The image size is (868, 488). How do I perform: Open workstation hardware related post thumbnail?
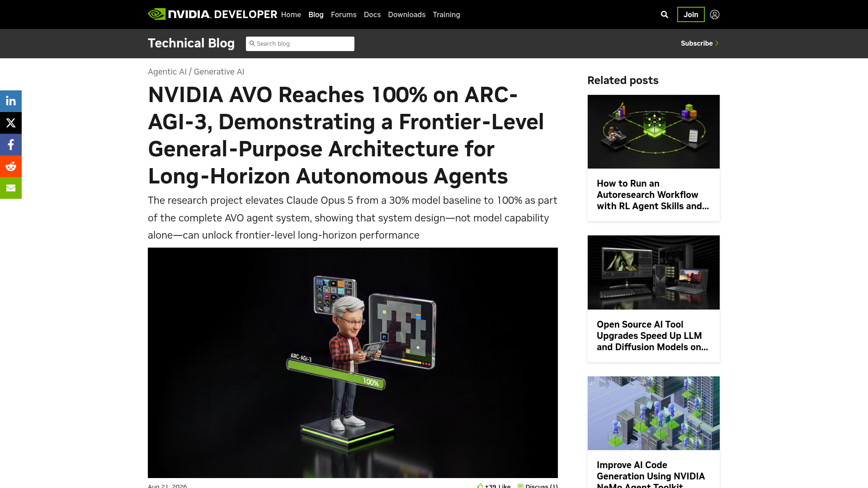click(654, 272)
